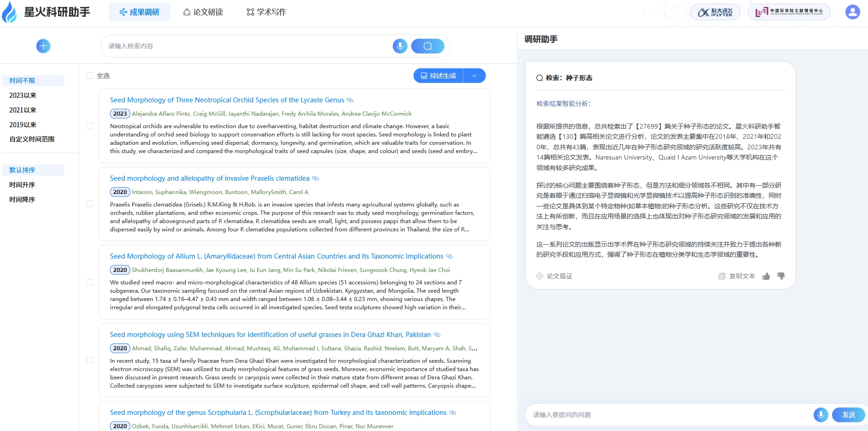
Task: Click the 请输入要提问的问题 input field
Action: coord(668,415)
